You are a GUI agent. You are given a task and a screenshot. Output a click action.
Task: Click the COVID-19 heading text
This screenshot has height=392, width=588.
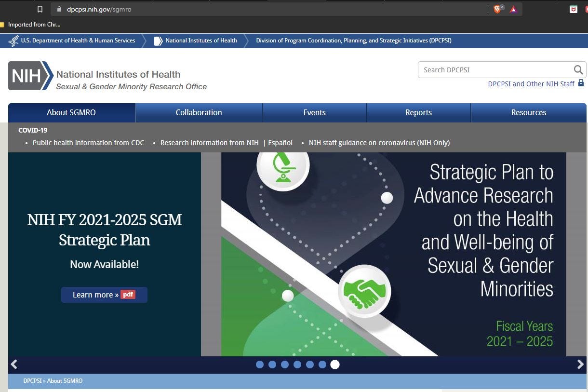33,130
